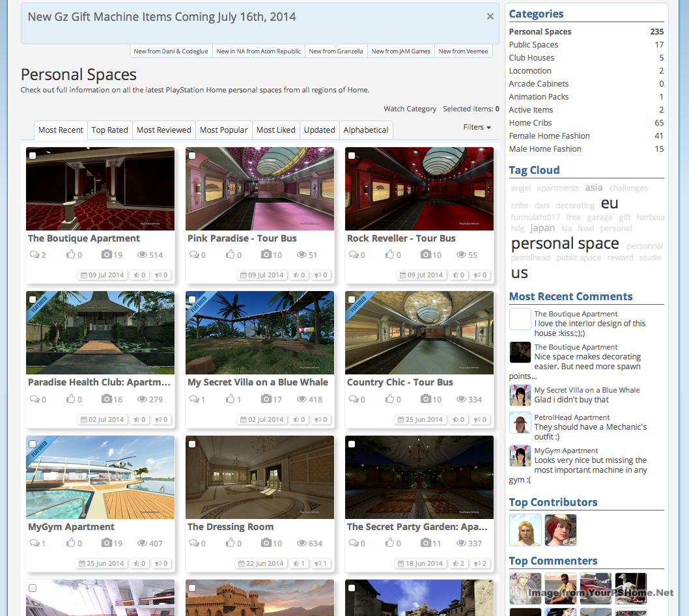Click the star rating badge on The Boutique Apartment

(x=140, y=275)
